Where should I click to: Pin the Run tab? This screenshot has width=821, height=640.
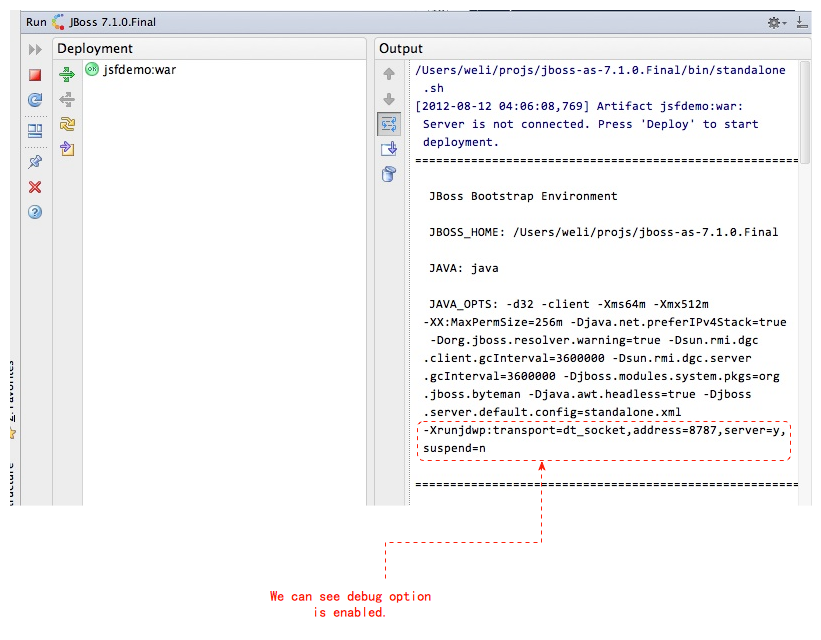coord(35,162)
